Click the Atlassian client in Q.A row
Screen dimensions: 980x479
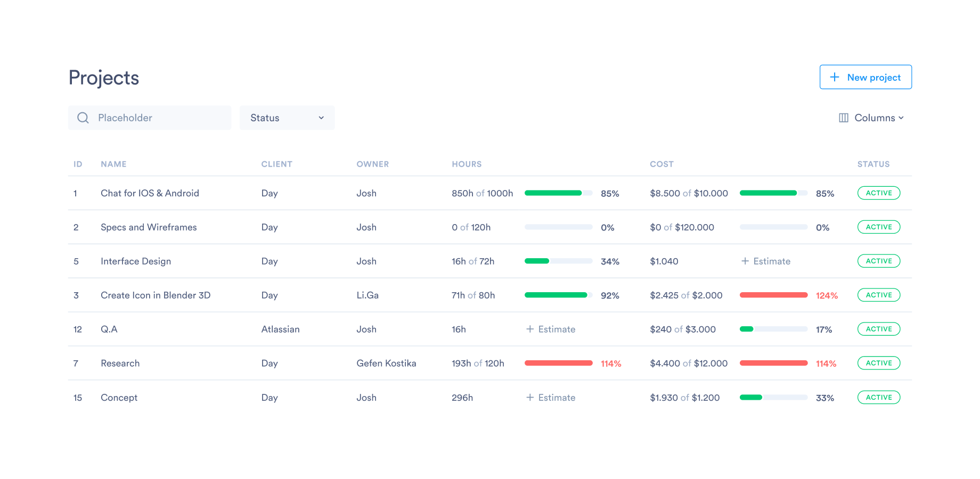(x=280, y=329)
